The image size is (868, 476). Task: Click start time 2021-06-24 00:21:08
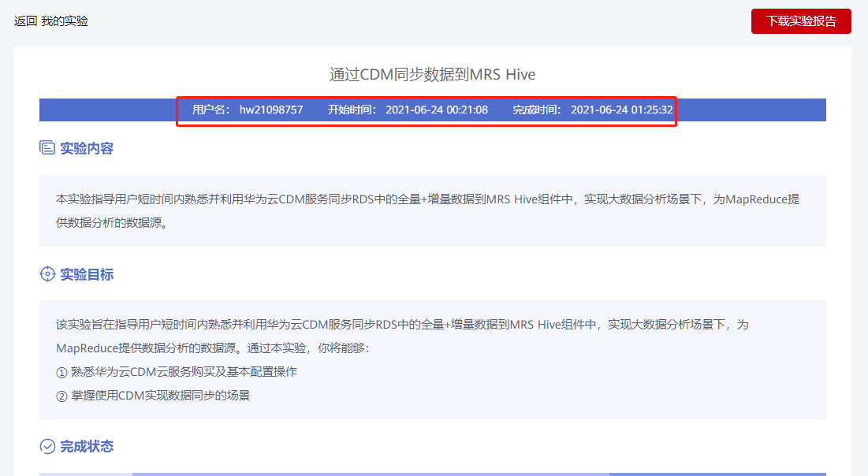tap(437, 110)
